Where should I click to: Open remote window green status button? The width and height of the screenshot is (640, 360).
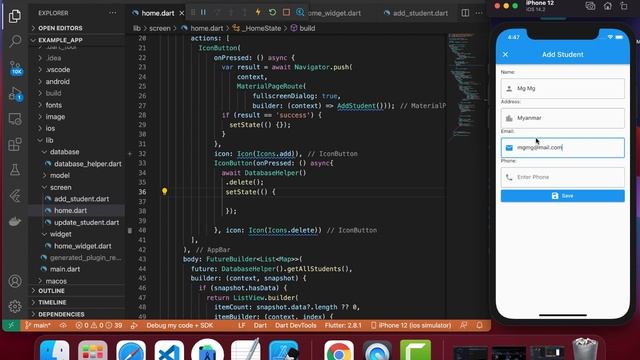pyautogui.click(x=11, y=325)
